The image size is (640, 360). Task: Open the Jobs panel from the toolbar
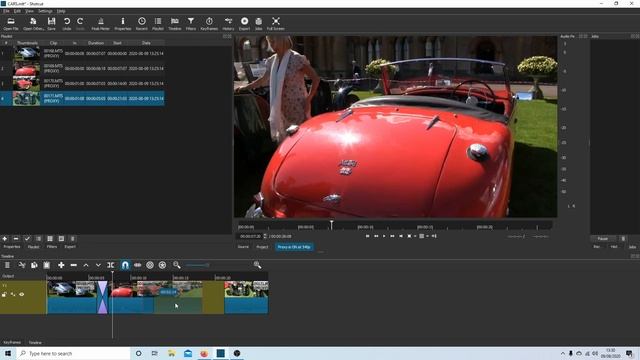259,24
